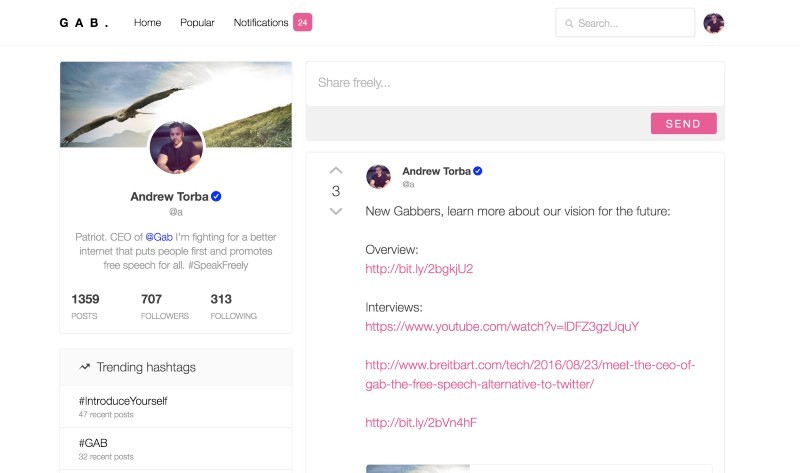Open the Popular tab
The width and height of the screenshot is (800, 473).
pos(197,22)
